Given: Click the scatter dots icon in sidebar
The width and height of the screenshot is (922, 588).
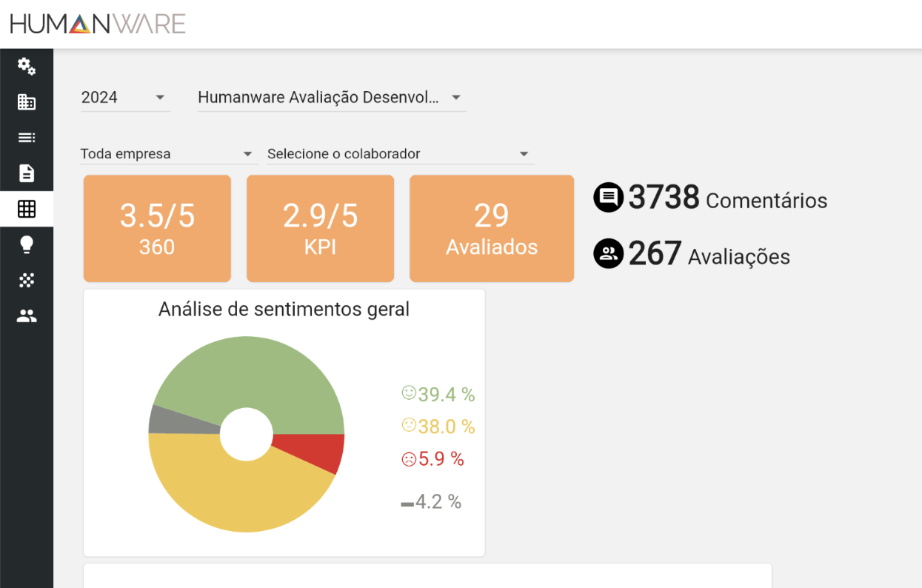Looking at the screenshot, I should [27, 280].
